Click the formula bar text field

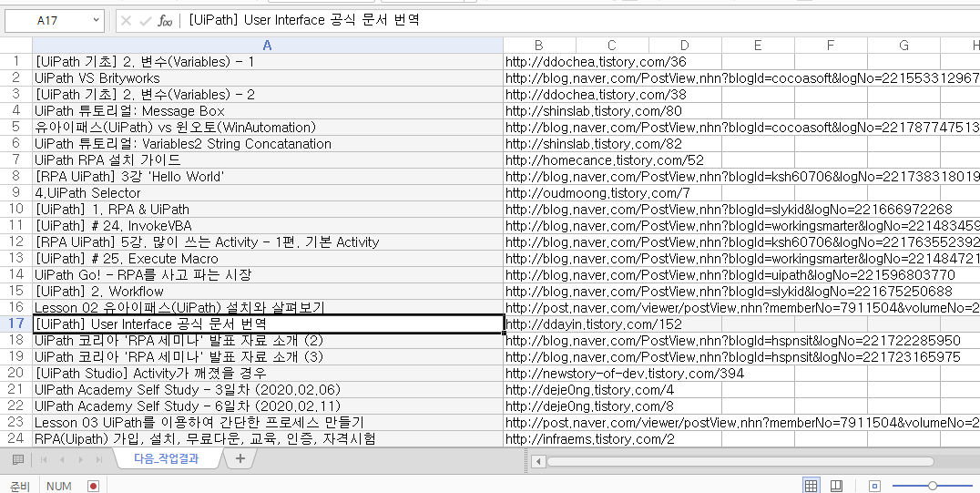pyautogui.click(x=581, y=20)
